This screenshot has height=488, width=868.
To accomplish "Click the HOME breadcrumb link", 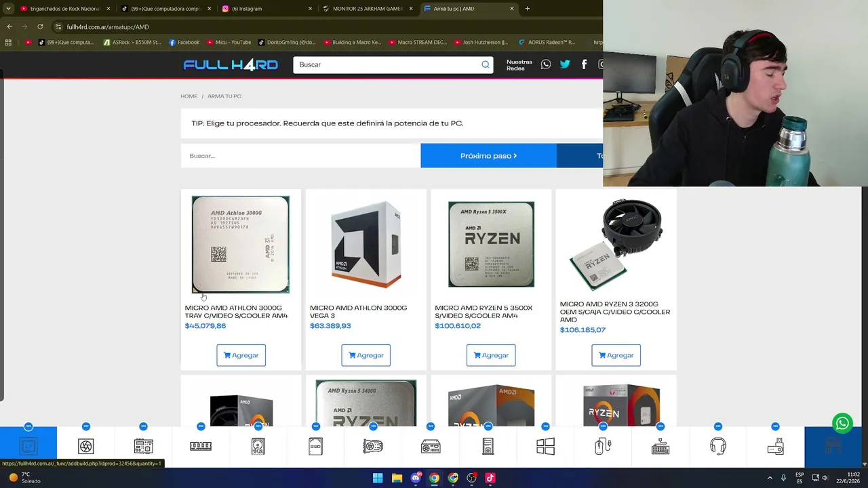I will (189, 96).
